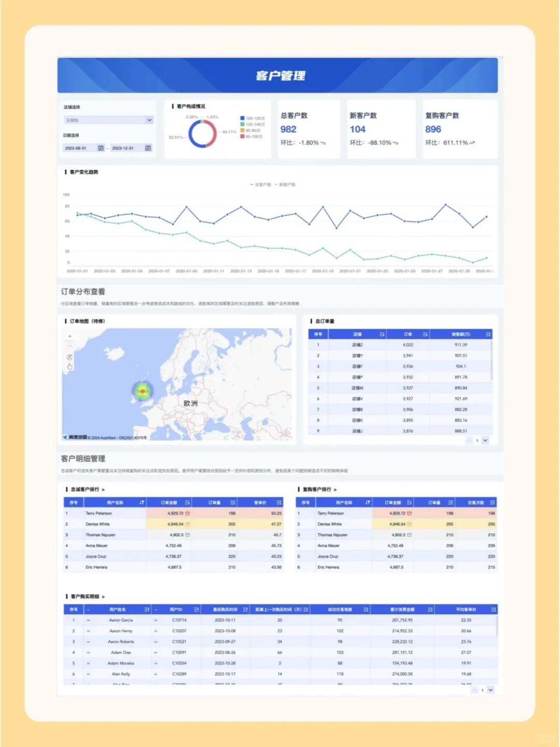This screenshot has height=747, width=560.
Task: Open page dropdown below 总订单量 table
Action: coord(485,440)
